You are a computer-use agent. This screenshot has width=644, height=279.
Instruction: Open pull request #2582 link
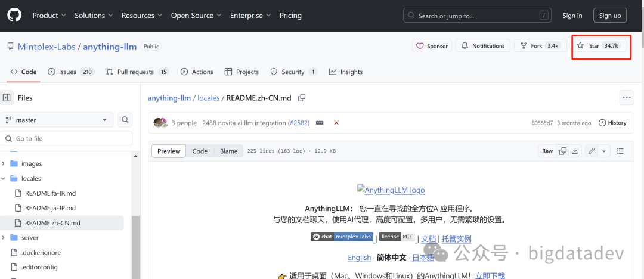tap(299, 123)
